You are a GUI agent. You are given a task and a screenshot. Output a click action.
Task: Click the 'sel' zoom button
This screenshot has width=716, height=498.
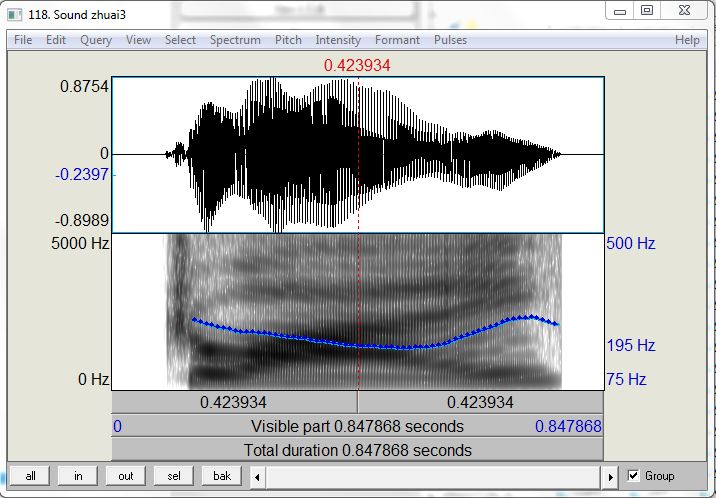coord(174,476)
